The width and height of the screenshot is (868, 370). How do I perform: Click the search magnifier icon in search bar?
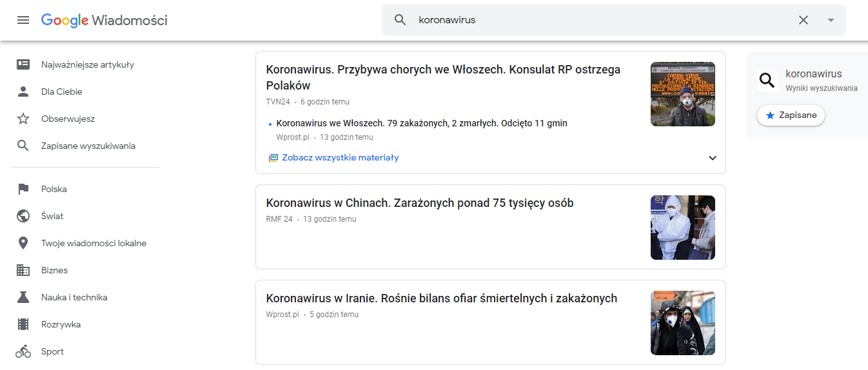pos(400,20)
